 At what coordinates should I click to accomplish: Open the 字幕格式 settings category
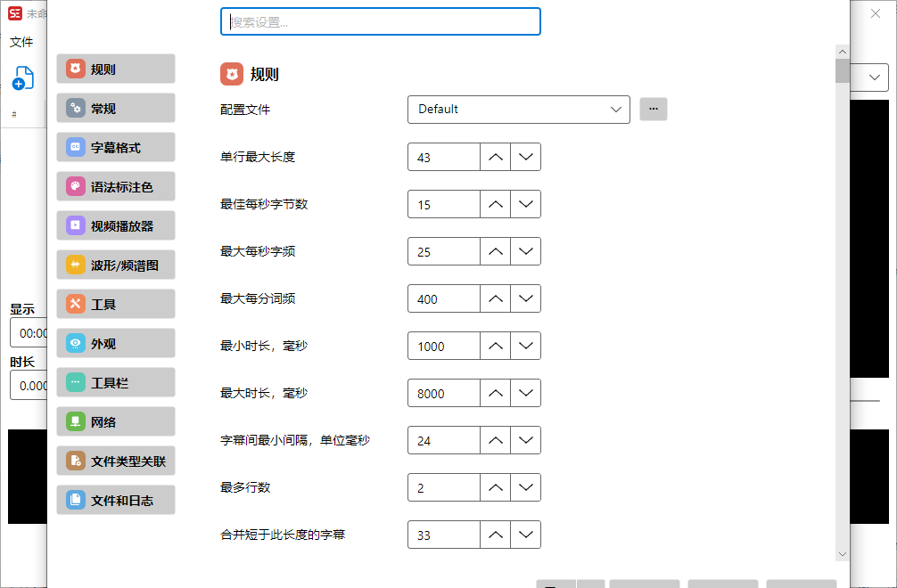coord(116,147)
